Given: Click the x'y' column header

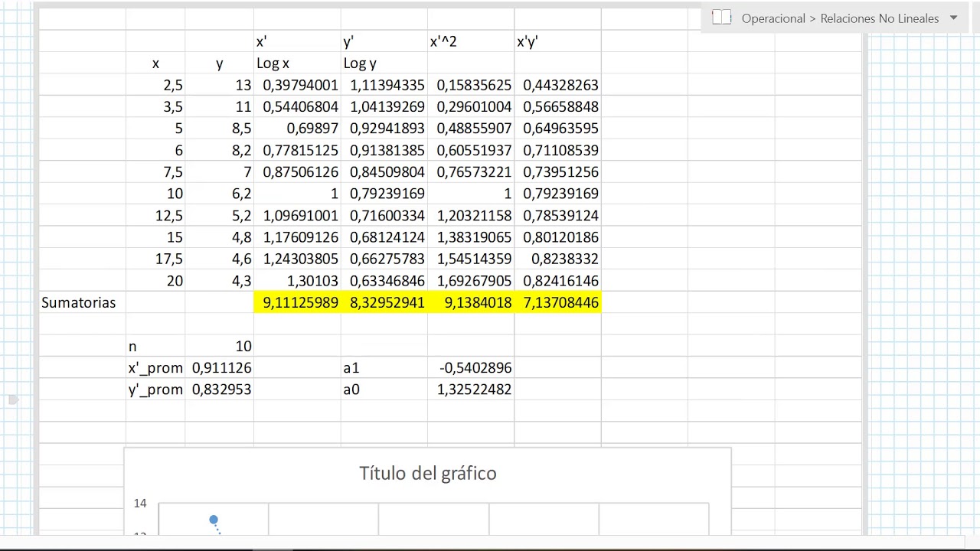Looking at the screenshot, I should point(557,41).
